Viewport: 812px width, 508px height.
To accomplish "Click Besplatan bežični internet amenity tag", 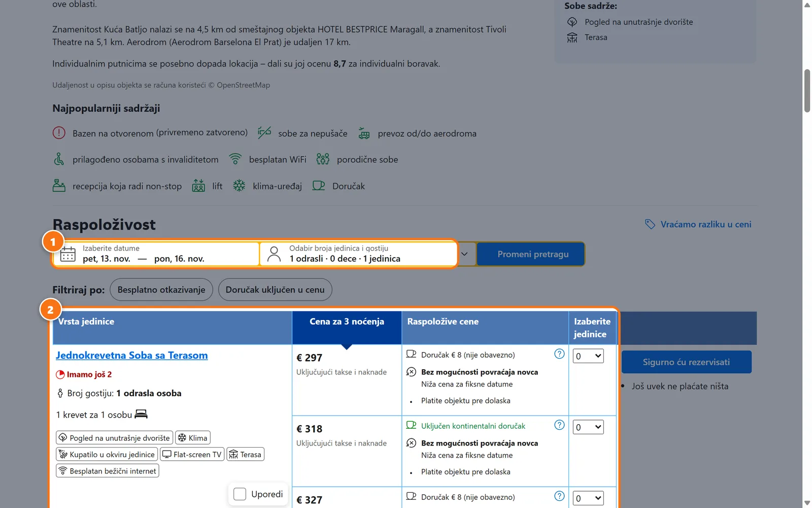I will tap(108, 471).
